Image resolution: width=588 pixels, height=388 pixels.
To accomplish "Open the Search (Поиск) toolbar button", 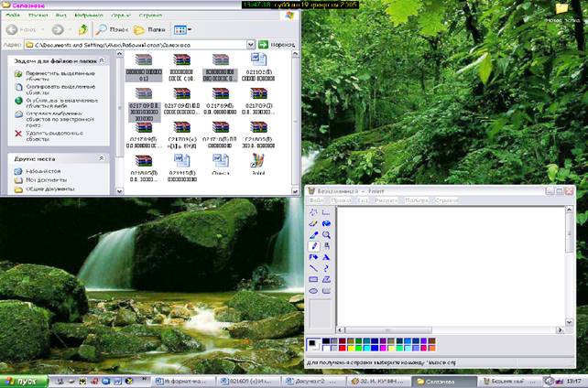I will [x=111, y=29].
